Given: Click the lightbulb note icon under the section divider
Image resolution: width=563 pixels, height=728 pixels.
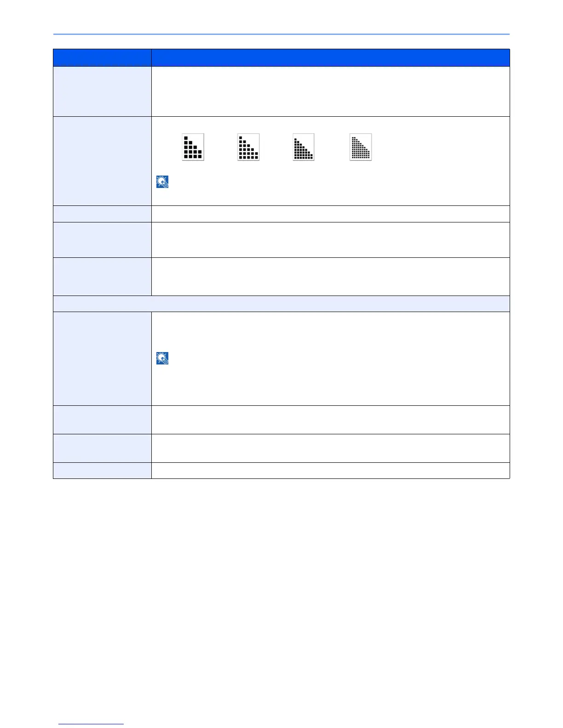Looking at the screenshot, I should pos(162,358).
